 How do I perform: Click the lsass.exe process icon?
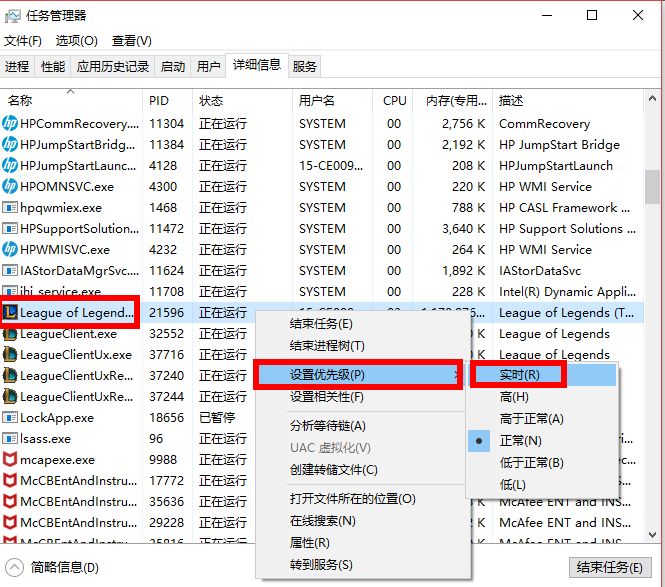(10, 439)
